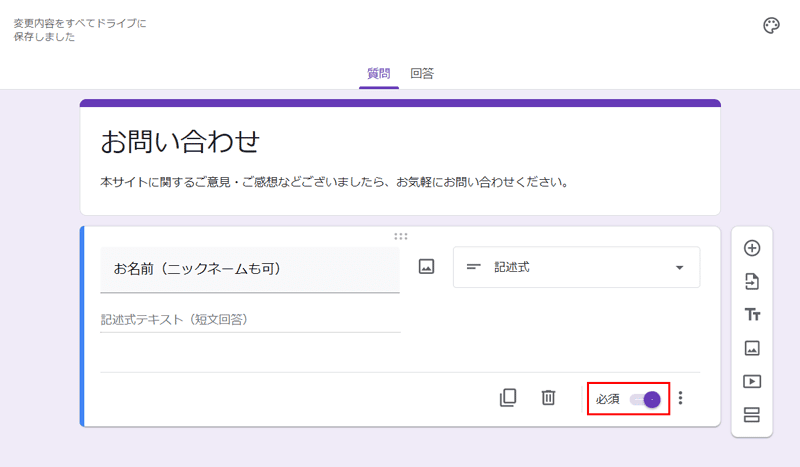Open more options menu for the question
The width and height of the screenshot is (800, 467).
(x=680, y=398)
